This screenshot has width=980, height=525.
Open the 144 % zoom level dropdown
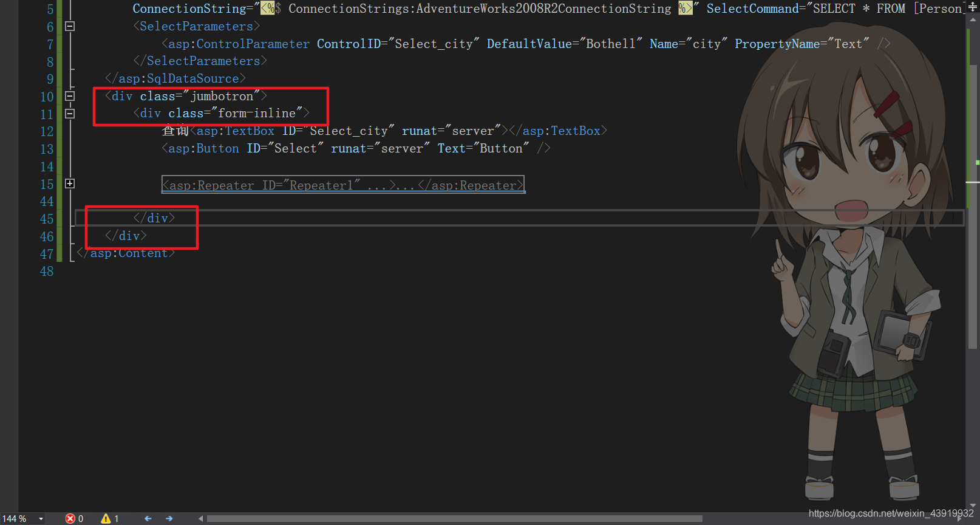tap(41, 519)
